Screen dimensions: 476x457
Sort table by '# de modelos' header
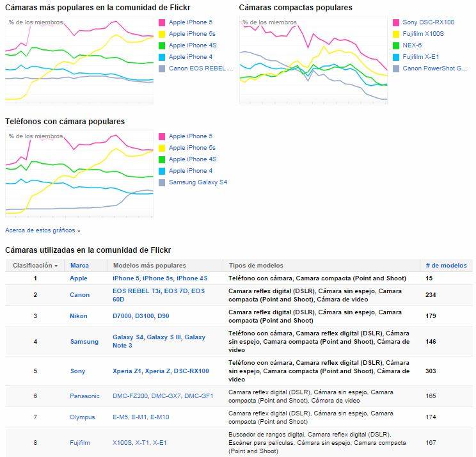tap(446, 266)
